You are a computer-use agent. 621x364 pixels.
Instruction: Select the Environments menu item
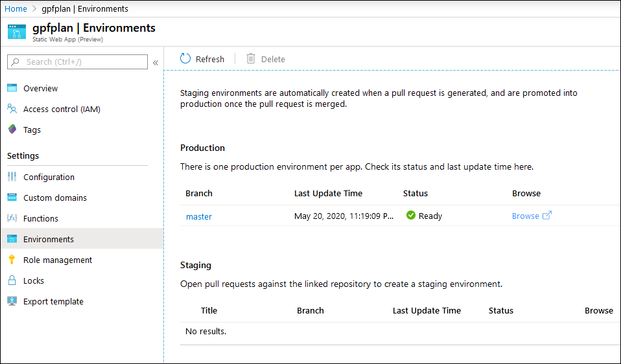point(82,239)
